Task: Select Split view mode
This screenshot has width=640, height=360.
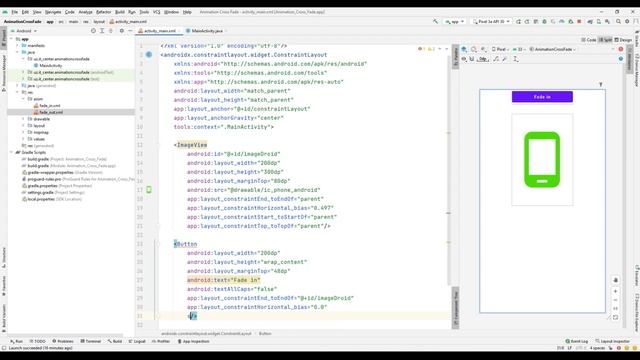Action: [605, 40]
